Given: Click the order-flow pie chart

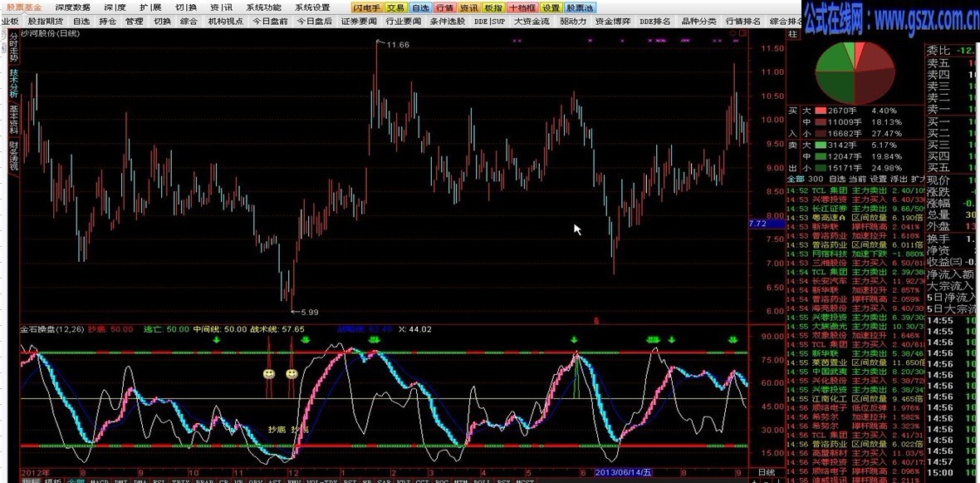Looking at the screenshot, I should (855, 72).
